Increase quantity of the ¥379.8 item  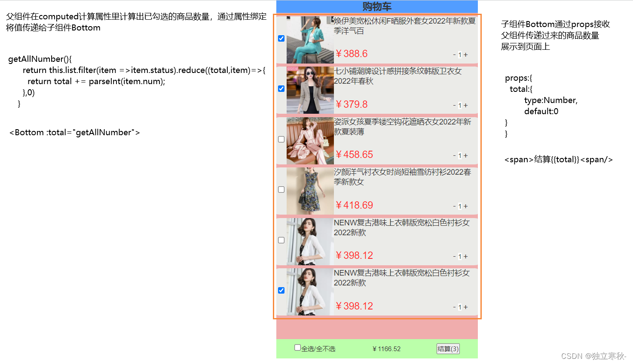[x=466, y=106]
